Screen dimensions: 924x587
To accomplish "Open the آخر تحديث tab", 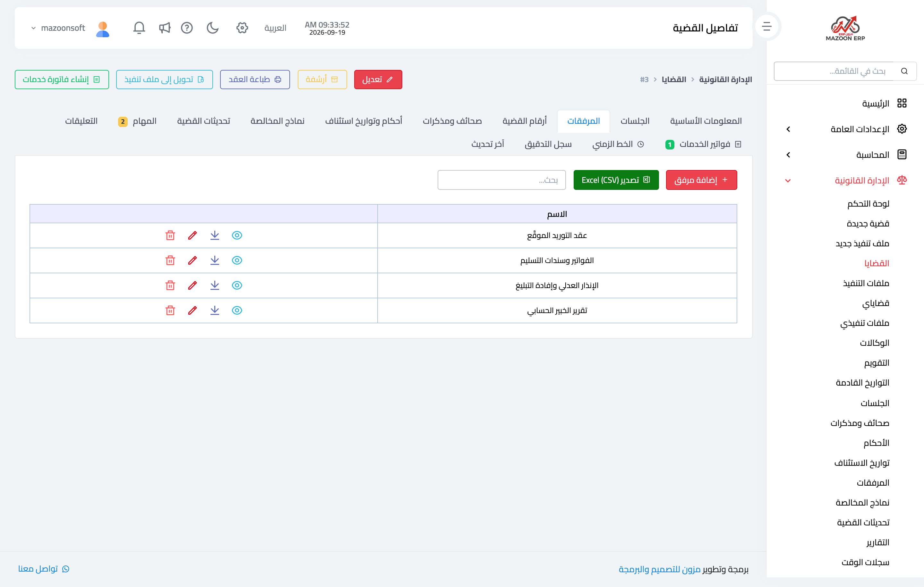I will pyautogui.click(x=487, y=144).
